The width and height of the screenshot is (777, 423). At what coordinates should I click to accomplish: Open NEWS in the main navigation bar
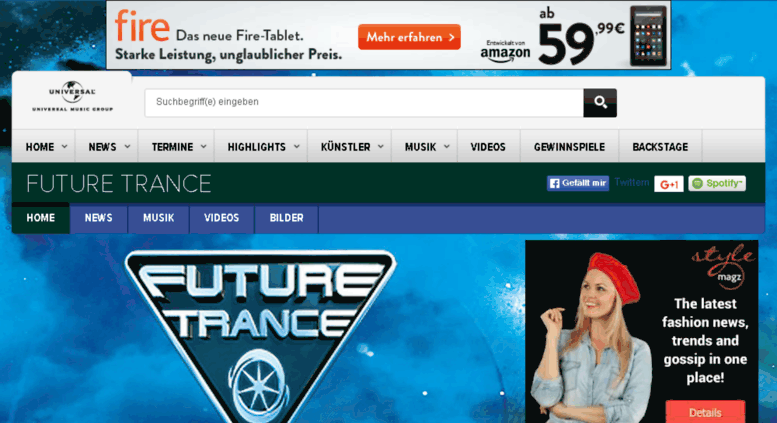click(x=102, y=147)
